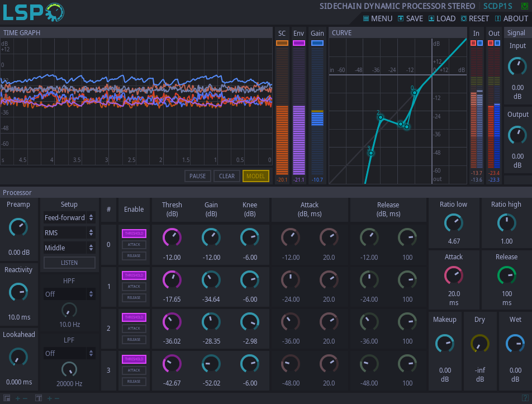Toggle THRESHOLD enable for row 1
Screen dimensions: 532x404
point(134,275)
